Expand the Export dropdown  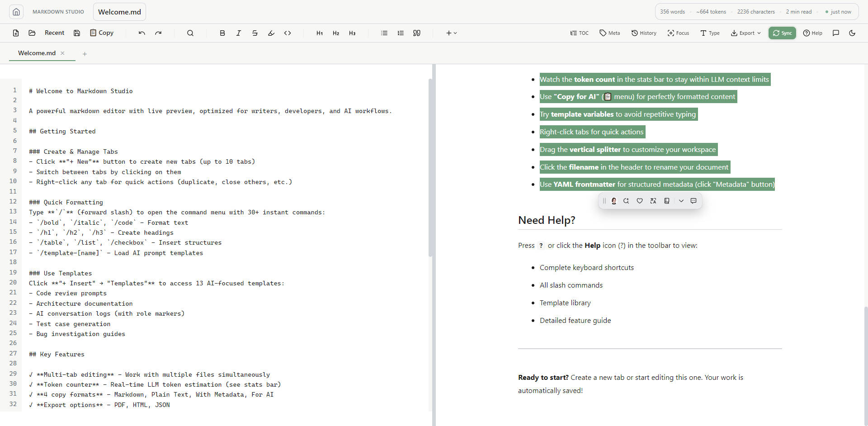[x=746, y=33]
